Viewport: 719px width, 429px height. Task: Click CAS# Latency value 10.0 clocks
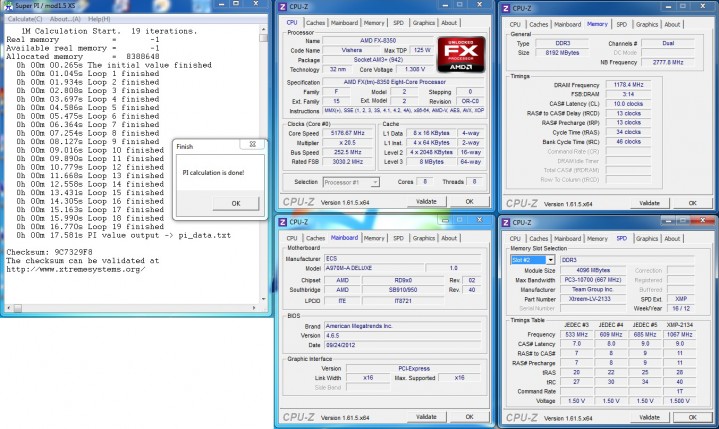(628, 104)
